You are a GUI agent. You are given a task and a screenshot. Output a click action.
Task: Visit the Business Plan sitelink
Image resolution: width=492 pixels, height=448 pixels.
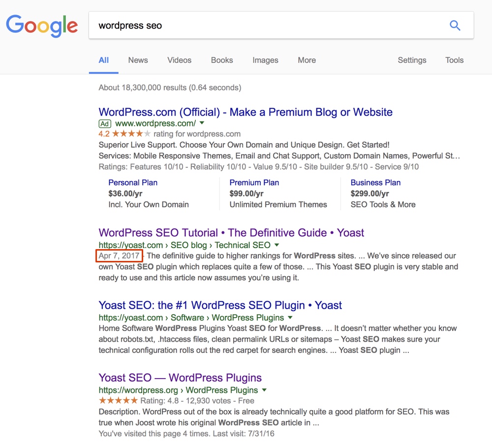pyautogui.click(x=375, y=183)
